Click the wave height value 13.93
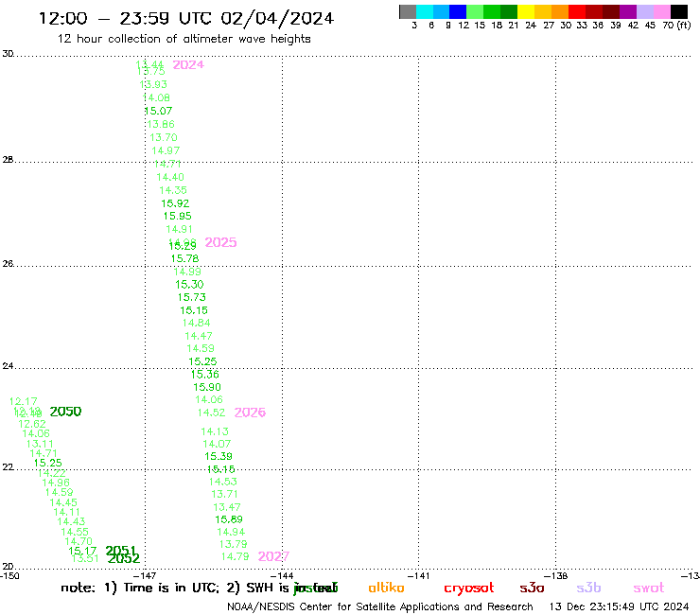700x615 pixels. coord(153,84)
